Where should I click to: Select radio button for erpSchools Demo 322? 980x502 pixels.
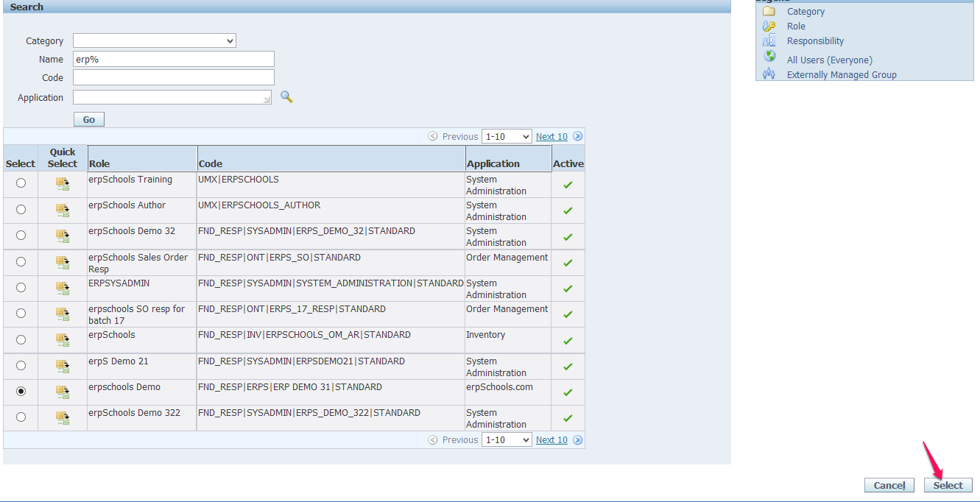point(21,417)
